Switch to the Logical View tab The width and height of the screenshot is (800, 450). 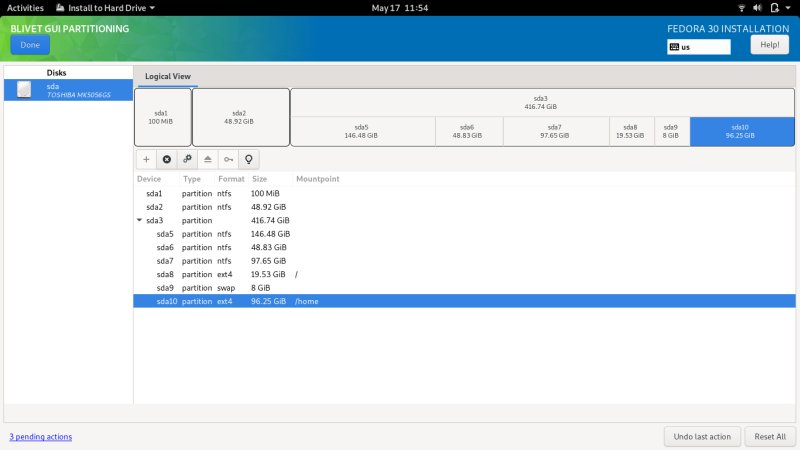(x=167, y=76)
